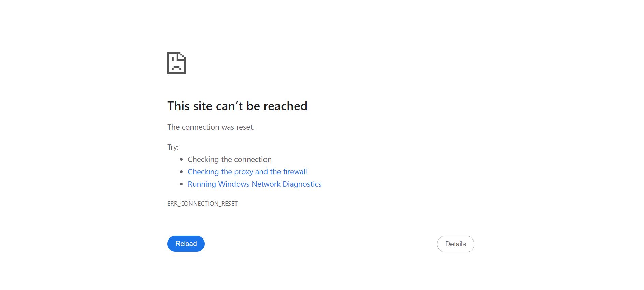
Task: Open Checking the proxy and the firewall link
Action: [247, 172]
